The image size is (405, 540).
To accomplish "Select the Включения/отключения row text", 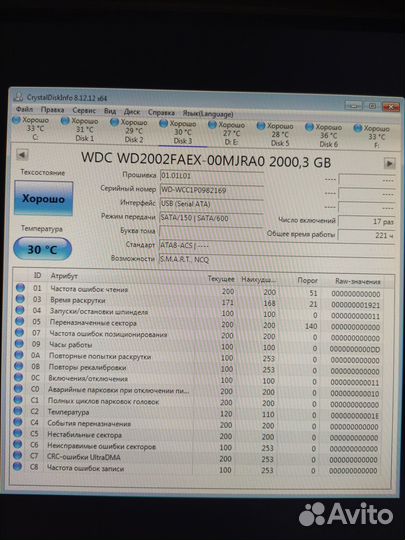I will point(88,378).
